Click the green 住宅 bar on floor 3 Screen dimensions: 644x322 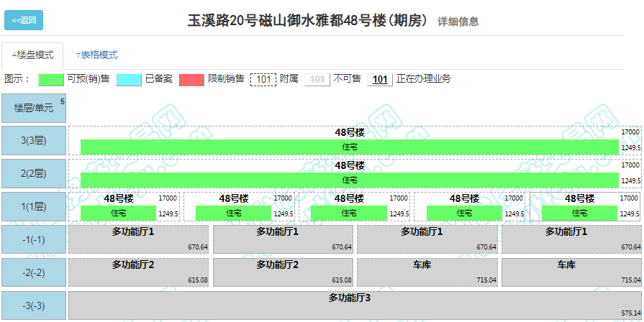[349, 147]
